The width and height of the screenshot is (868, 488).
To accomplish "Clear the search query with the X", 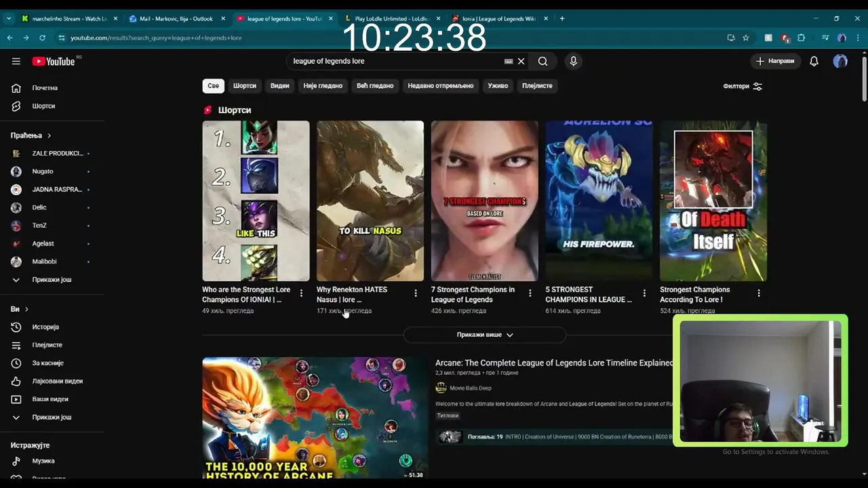I will point(521,61).
